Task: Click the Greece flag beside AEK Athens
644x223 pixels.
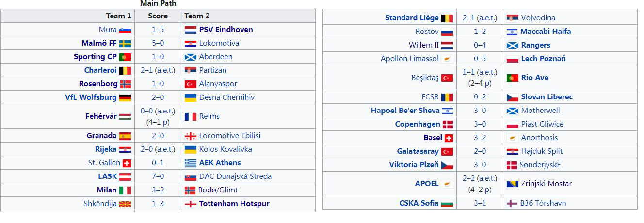Action: (x=191, y=163)
